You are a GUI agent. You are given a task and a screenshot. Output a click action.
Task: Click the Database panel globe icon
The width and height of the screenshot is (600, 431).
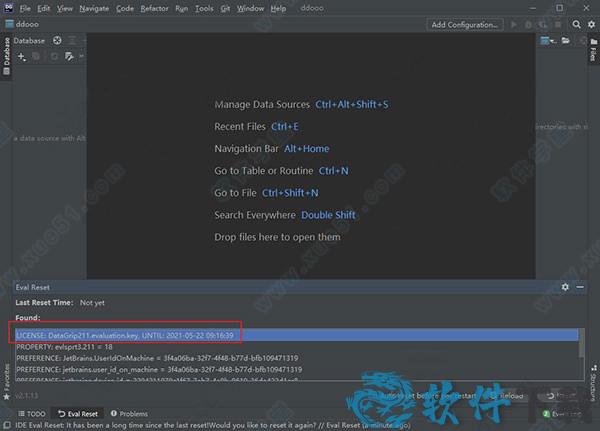point(57,41)
